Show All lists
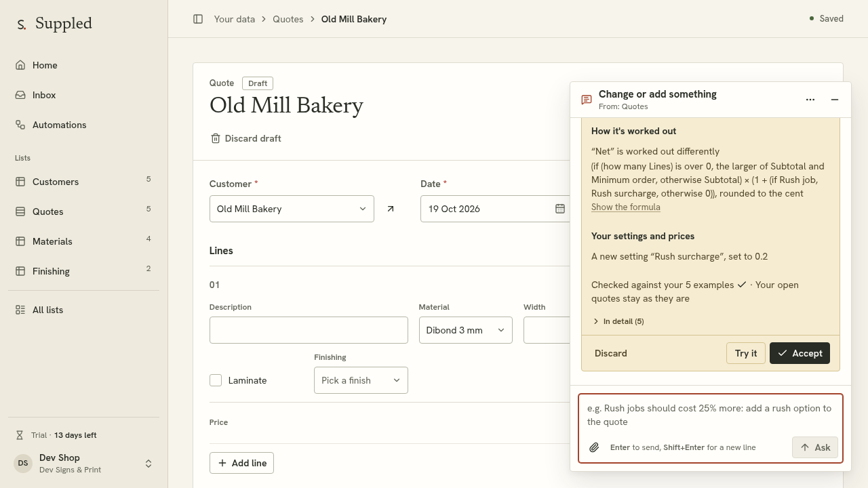This screenshot has height=488, width=868. [83, 310]
